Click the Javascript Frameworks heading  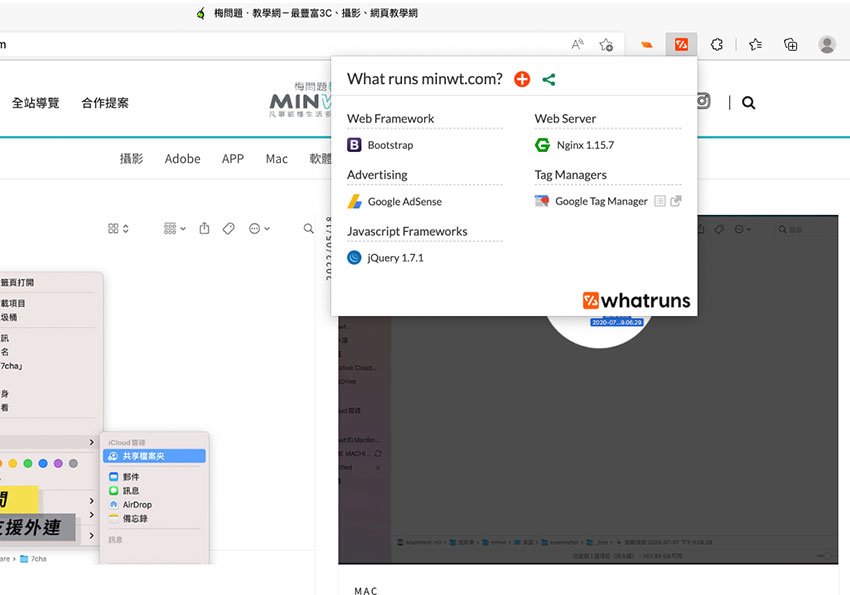(407, 231)
